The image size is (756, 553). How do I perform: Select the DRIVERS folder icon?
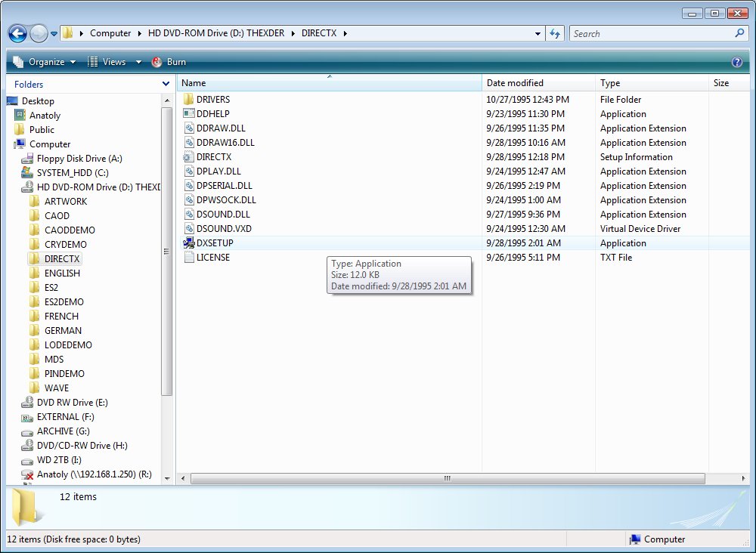[x=188, y=99]
